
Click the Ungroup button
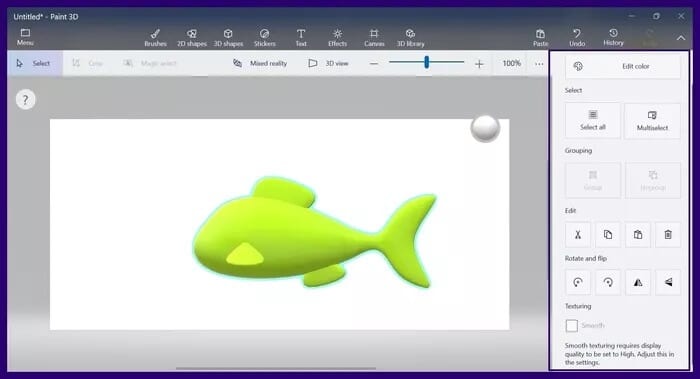(x=653, y=181)
